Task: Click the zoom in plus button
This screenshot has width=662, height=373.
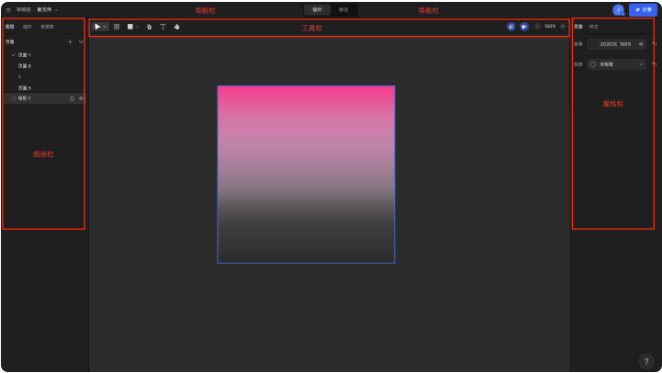Action: point(563,26)
